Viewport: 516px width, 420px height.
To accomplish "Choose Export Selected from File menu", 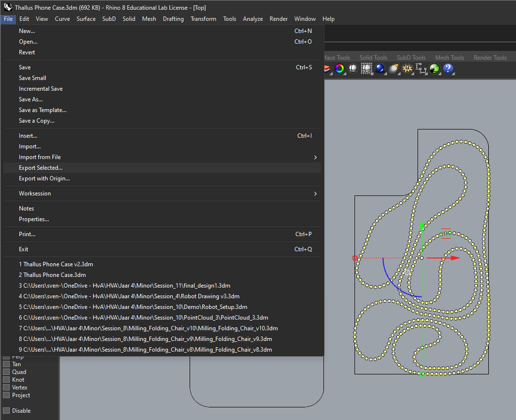I will click(x=41, y=168).
